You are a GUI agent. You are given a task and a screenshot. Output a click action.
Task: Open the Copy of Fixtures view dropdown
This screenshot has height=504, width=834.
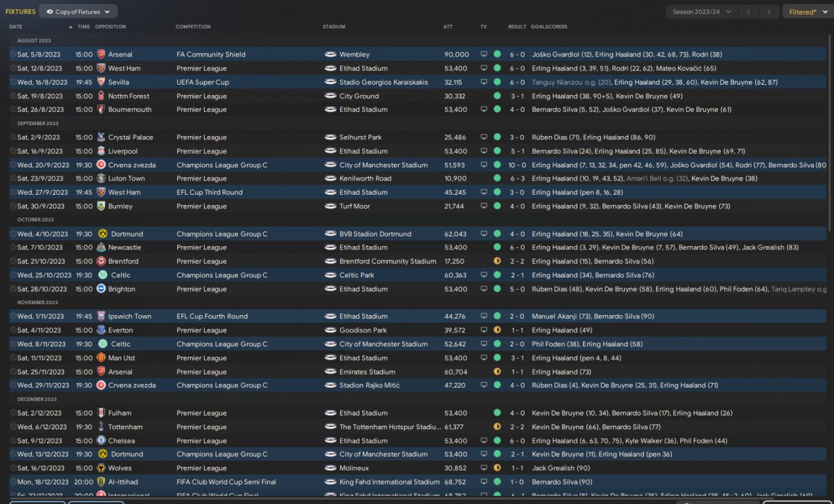coord(78,12)
